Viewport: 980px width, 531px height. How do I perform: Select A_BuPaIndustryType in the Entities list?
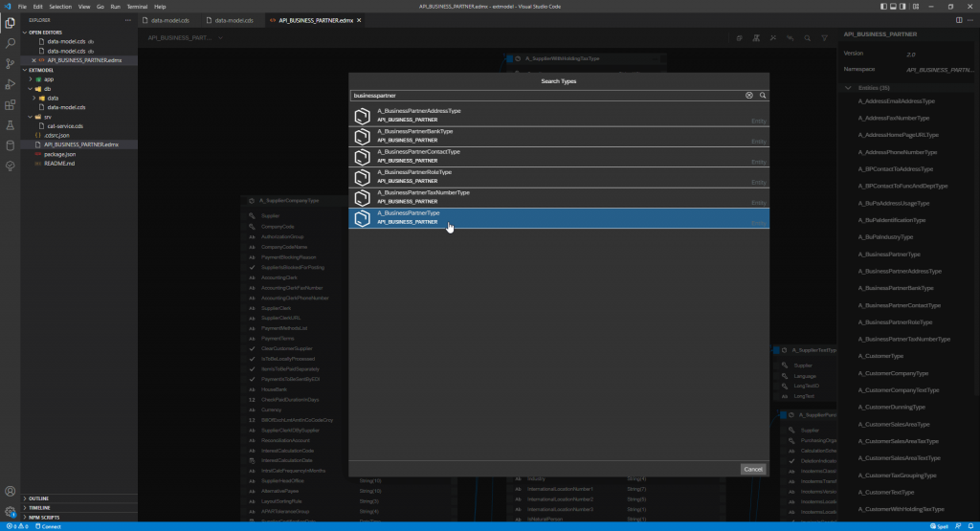(x=885, y=237)
